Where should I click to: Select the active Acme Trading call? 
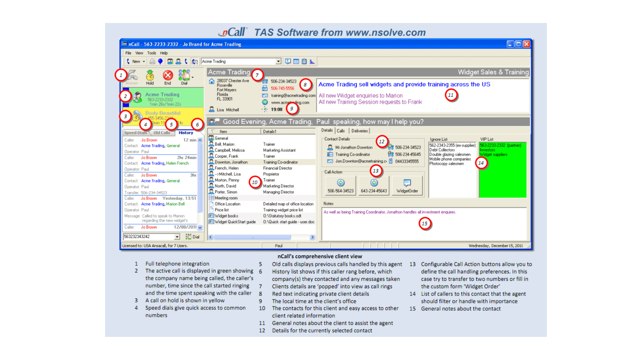coord(163,98)
